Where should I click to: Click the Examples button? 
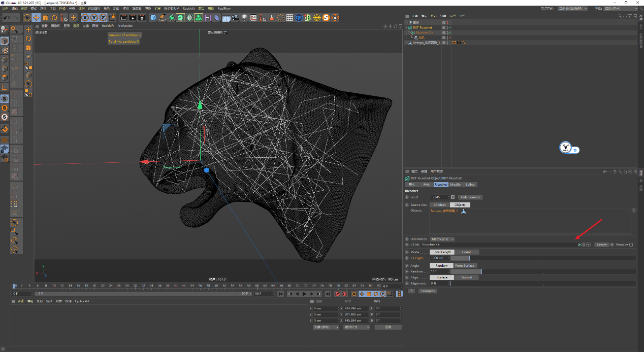(x=428, y=291)
